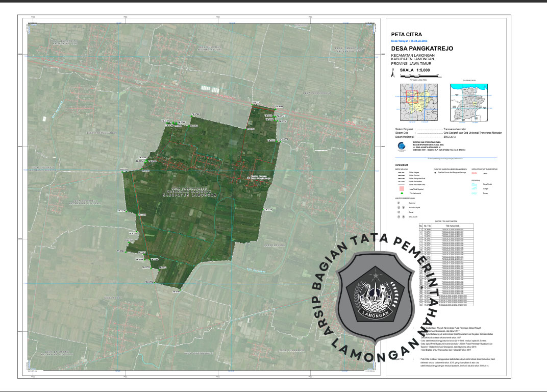Select the Sungai river legend swatch
547x392 pixels.
pos(474,188)
